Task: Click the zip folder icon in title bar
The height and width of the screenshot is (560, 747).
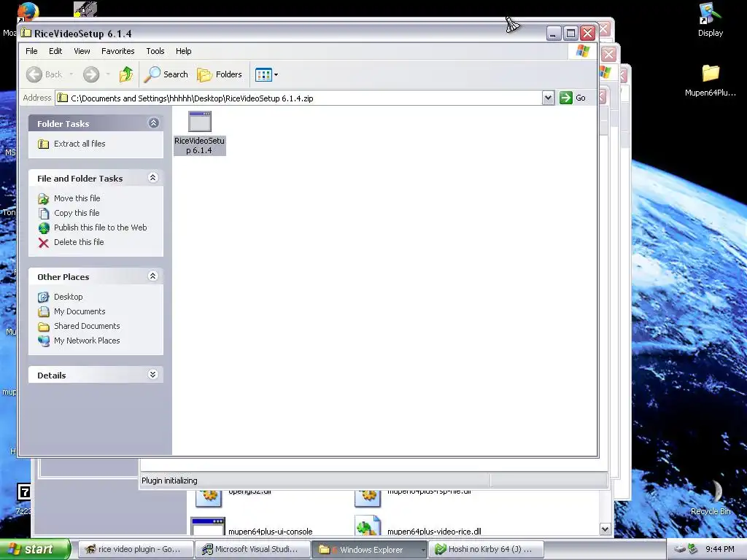Action: tap(26, 33)
